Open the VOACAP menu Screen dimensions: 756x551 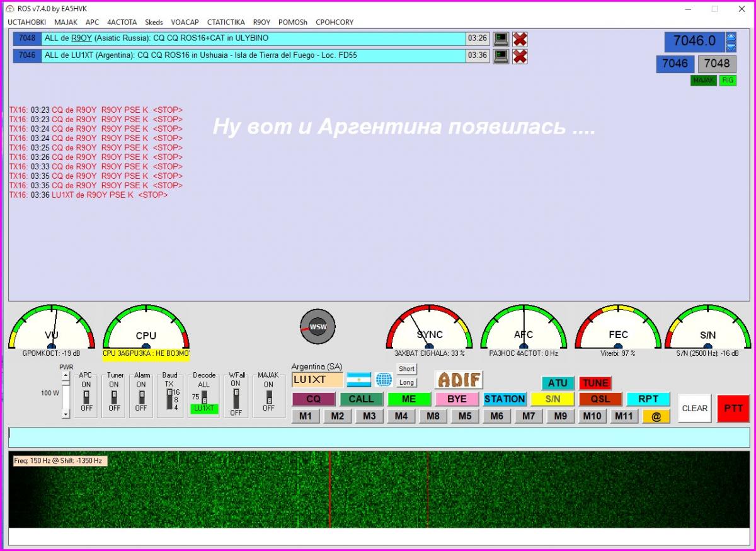coord(185,22)
